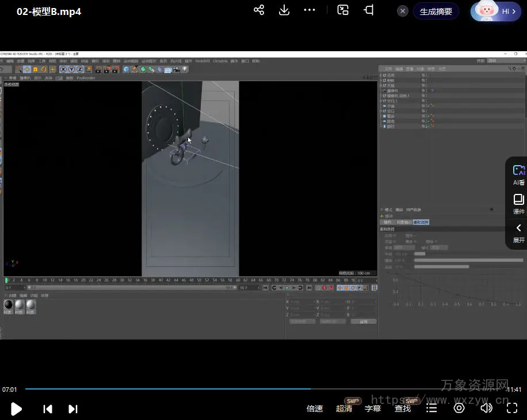Open player settings hexagon icon
Screen dimensions: 527x420
tap(459, 408)
